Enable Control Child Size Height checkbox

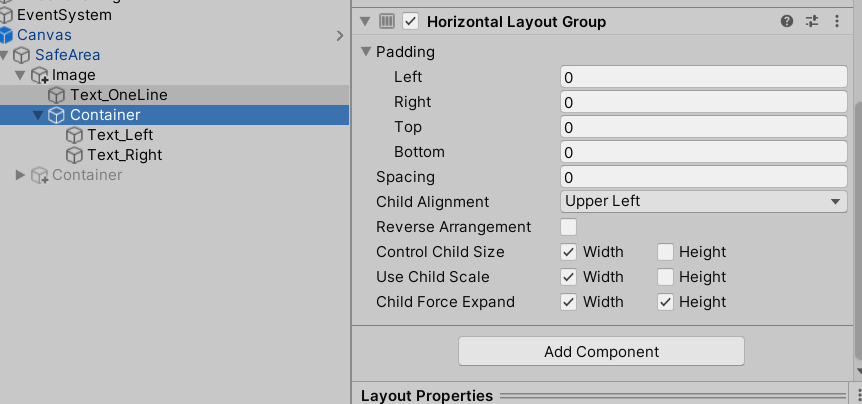coord(665,252)
